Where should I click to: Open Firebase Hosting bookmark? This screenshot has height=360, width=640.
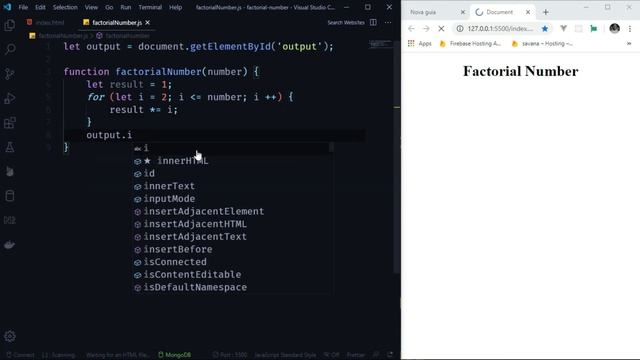pos(470,43)
